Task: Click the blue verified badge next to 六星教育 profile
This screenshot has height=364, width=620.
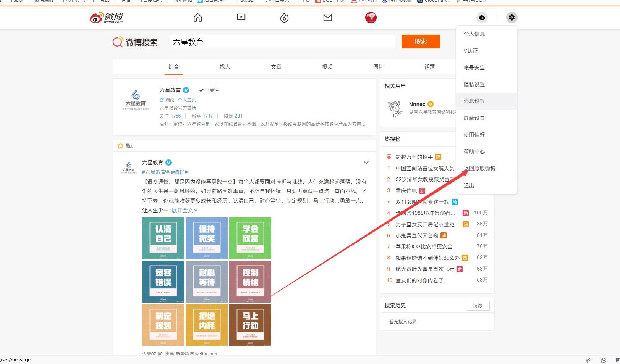Action: click(186, 90)
